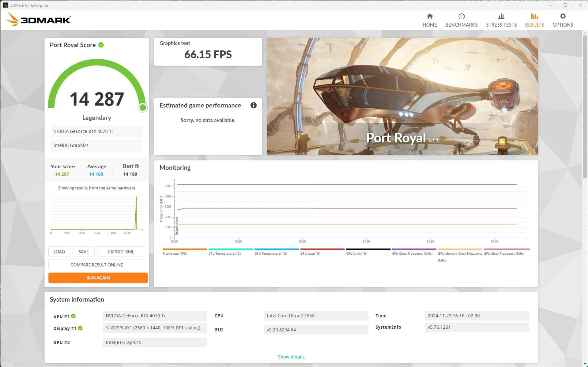Click the Best score 14 180
The image size is (588, 367).
pyautogui.click(x=130, y=174)
